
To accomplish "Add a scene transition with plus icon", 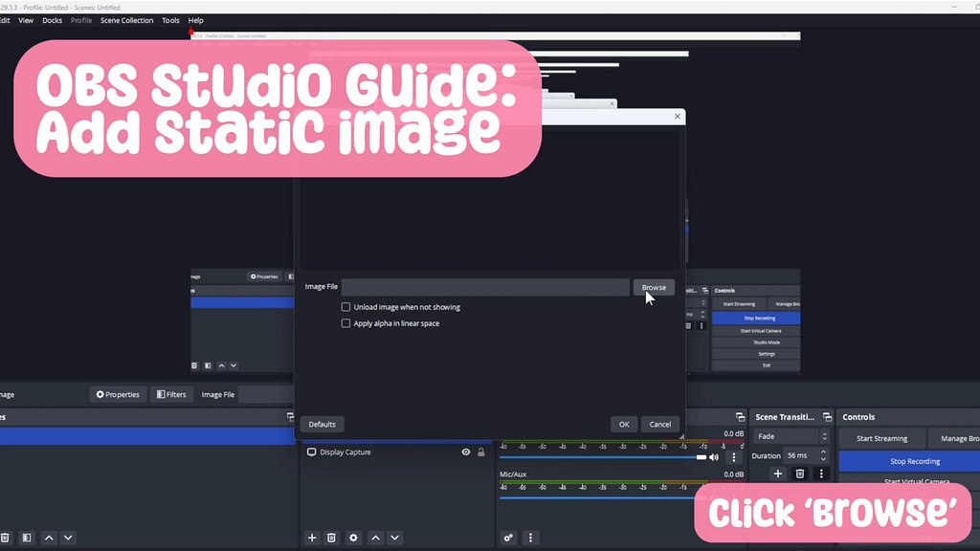I will click(778, 474).
